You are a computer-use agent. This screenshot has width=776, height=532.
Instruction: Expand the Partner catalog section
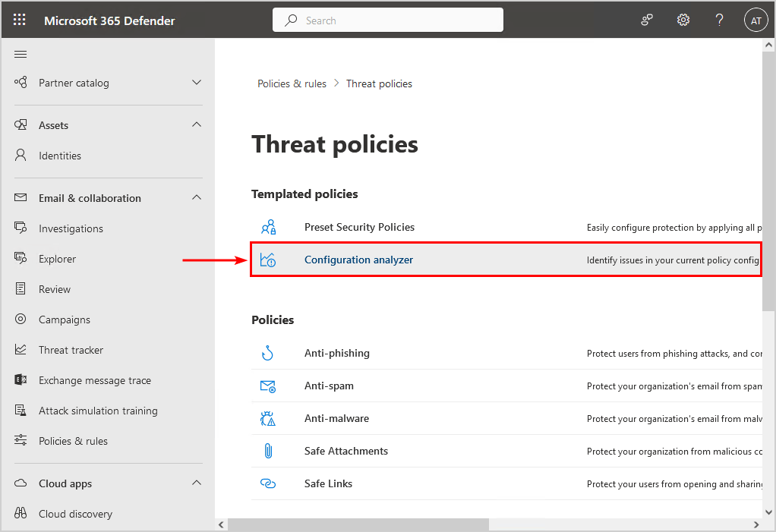point(197,83)
